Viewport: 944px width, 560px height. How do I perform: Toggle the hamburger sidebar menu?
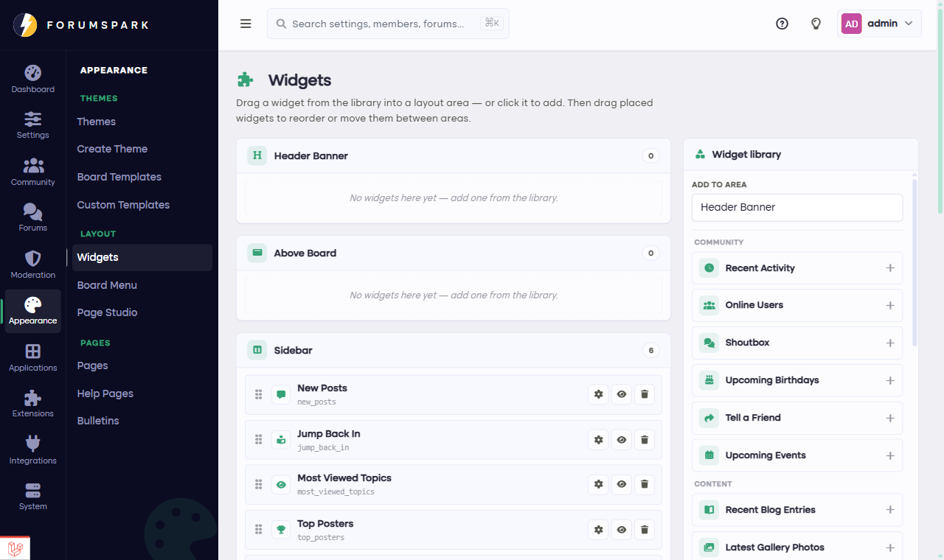click(x=246, y=24)
